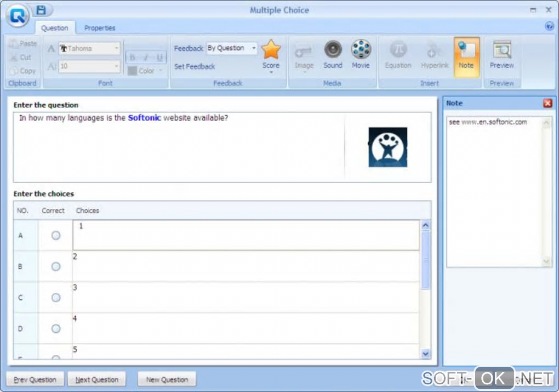Click the choice B text cell

(246, 266)
